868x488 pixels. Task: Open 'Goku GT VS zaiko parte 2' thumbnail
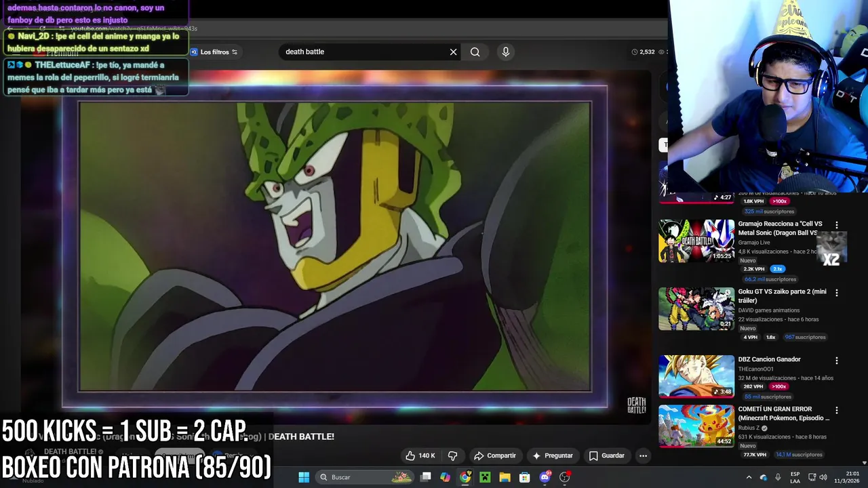click(x=696, y=308)
